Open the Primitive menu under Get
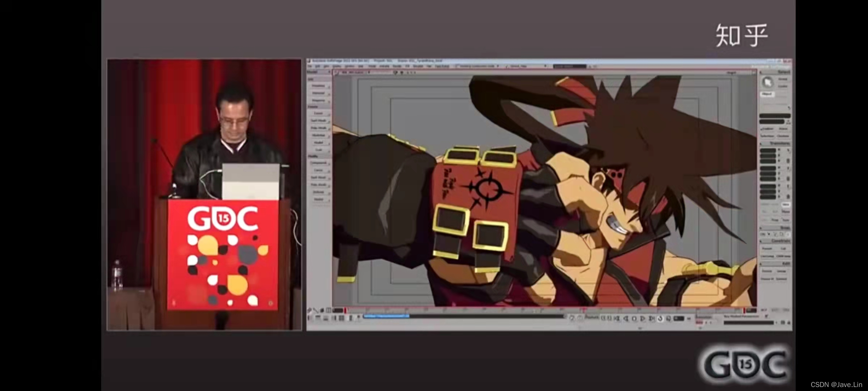This screenshot has height=391, width=868. point(319,86)
